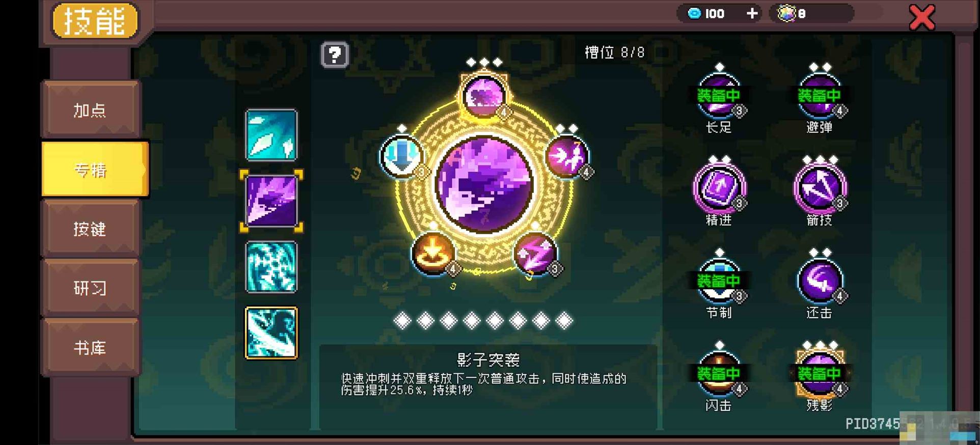Select the bottom highlighted slash skill thumbnail
980x445 pixels.
pyautogui.click(x=271, y=332)
